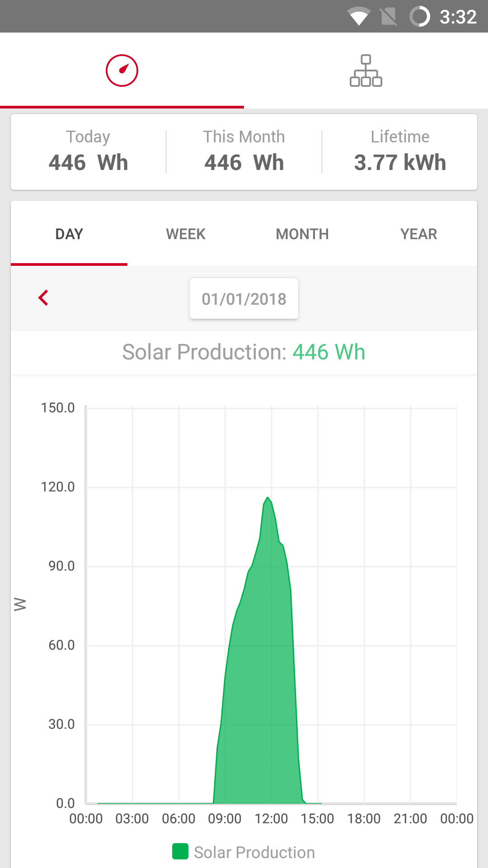Image resolution: width=488 pixels, height=868 pixels.
Task: Tap the 3:32 clock in status bar
Action: 458,17
